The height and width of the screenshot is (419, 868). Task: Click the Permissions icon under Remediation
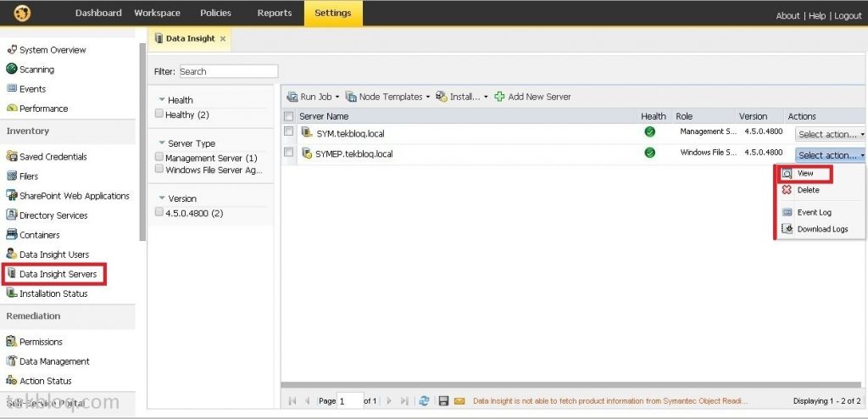[12, 342]
